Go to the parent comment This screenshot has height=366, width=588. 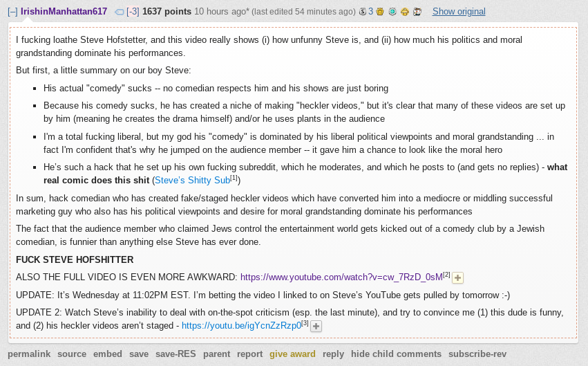217,354
